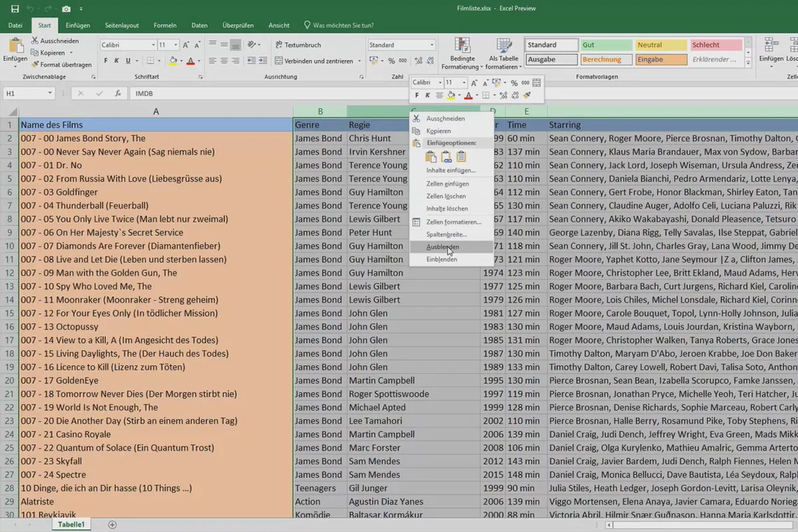The width and height of the screenshot is (798, 532).
Task: Switch to the Formeln ribbon tab
Action: [x=165, y=25]
